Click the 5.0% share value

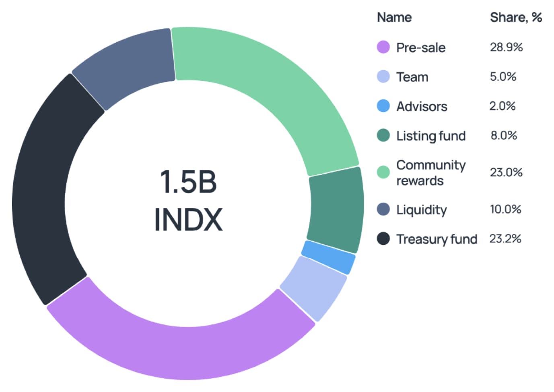click(x=503, y=76)
